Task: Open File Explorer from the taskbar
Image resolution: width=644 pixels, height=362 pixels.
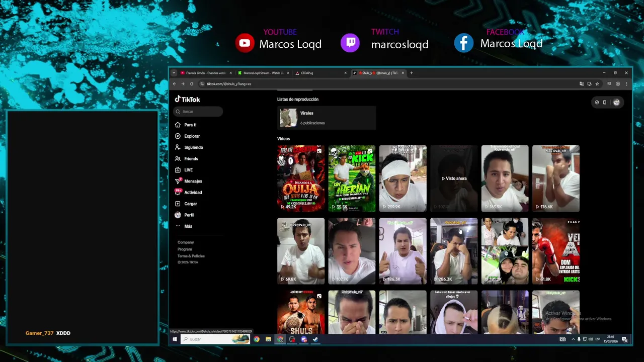Action: pos(268,339)
